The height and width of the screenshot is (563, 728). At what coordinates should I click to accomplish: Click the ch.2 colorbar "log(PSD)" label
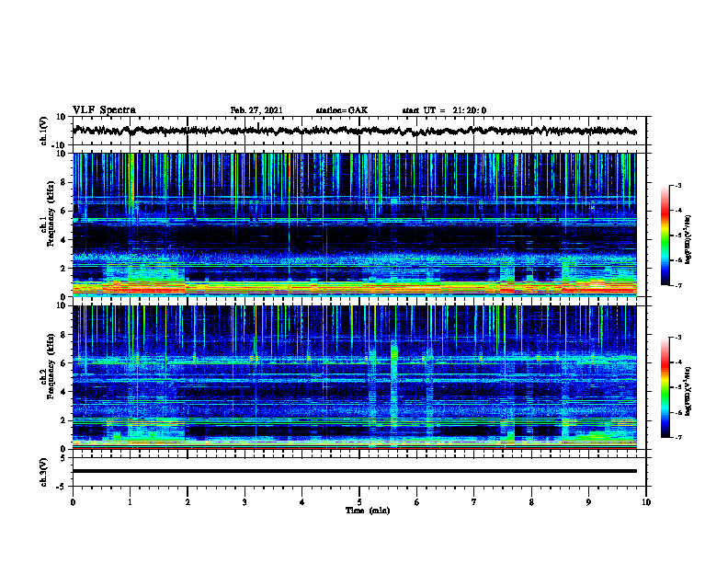point(688,391)
